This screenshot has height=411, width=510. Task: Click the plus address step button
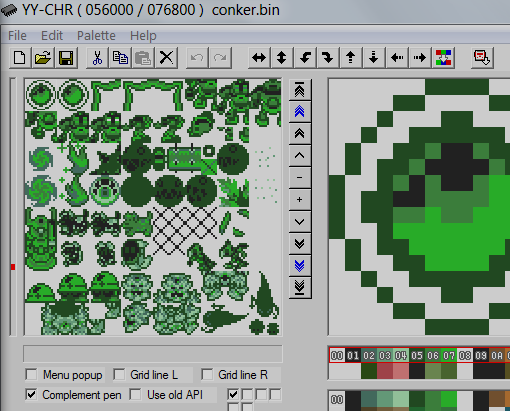(300, 200)
